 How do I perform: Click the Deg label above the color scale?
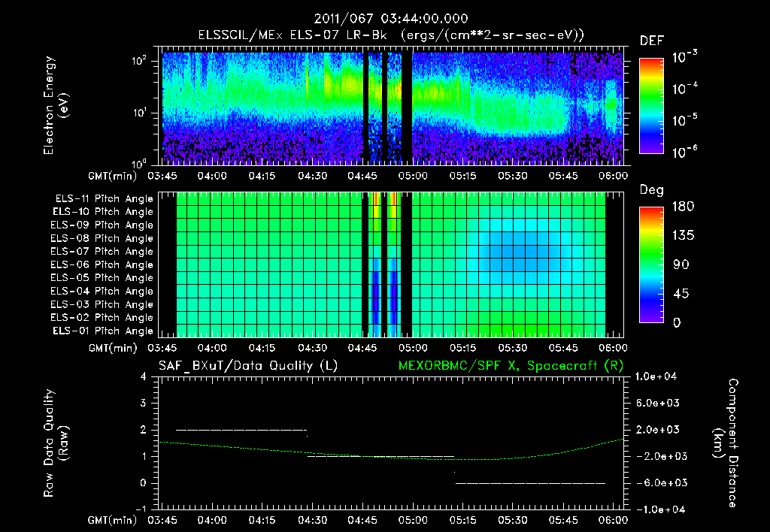652,190
